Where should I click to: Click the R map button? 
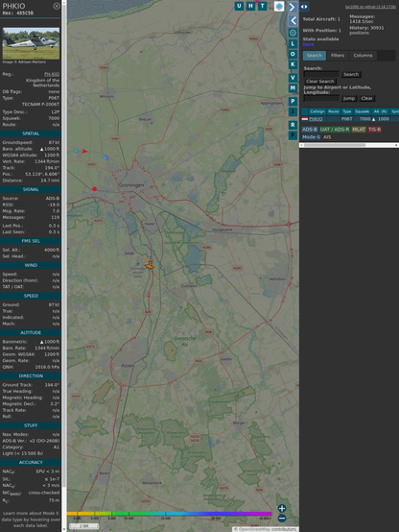click(x=293, y=125)
